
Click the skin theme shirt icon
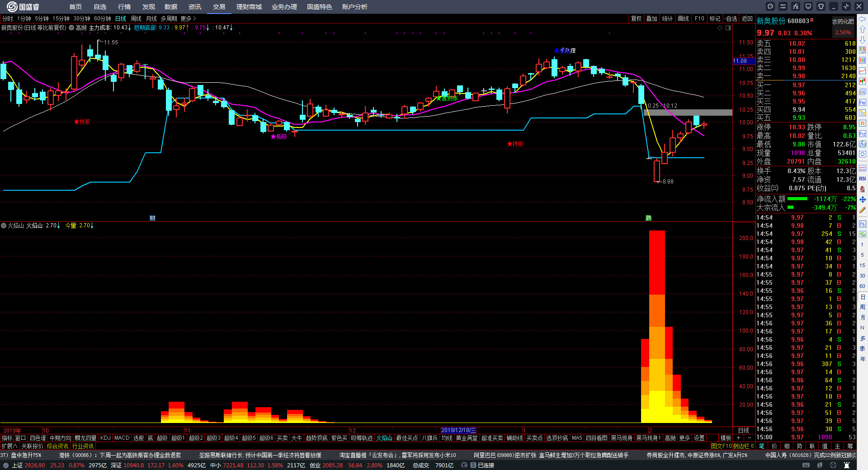click(x=821, y=6)
